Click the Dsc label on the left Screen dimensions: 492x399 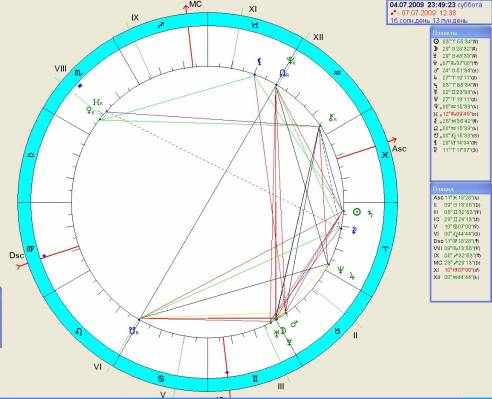click(x=16, y=255)
